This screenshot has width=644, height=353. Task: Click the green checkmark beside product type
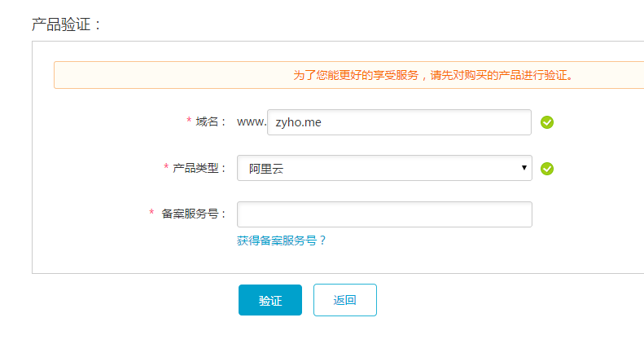547,169
